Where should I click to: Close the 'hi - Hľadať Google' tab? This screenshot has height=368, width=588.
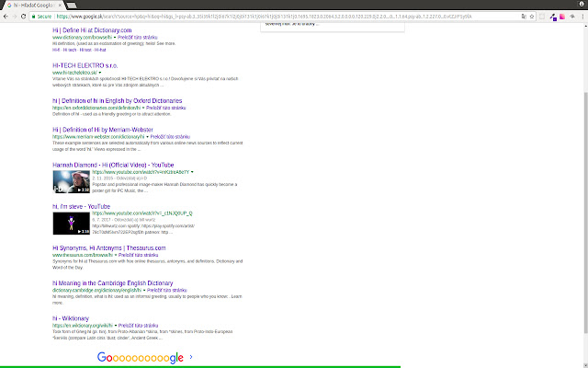coord(60,6)
